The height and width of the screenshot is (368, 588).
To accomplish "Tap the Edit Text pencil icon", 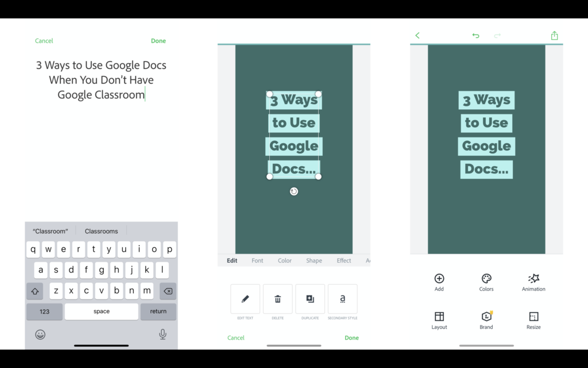I will [x=245, y=299].
